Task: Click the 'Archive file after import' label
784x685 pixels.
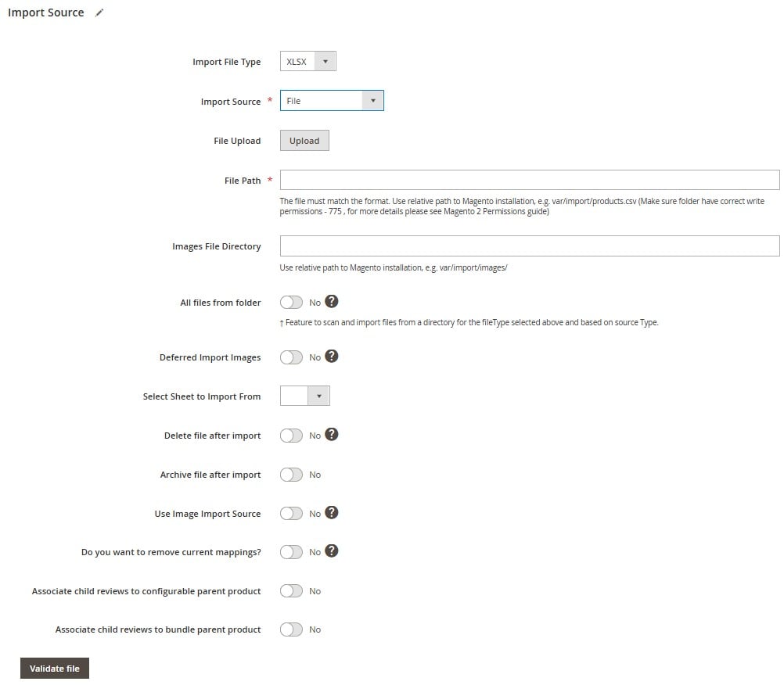Action: pos(210,475)
